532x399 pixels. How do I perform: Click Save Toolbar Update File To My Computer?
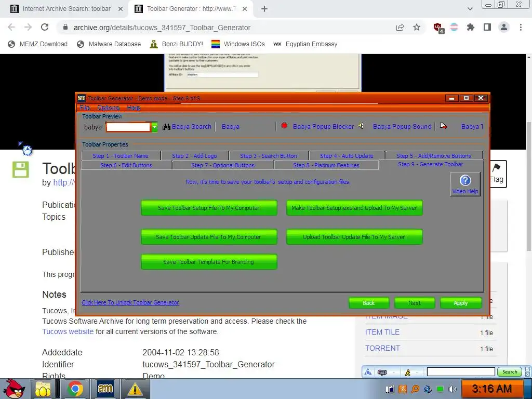[x=209, y=237]
